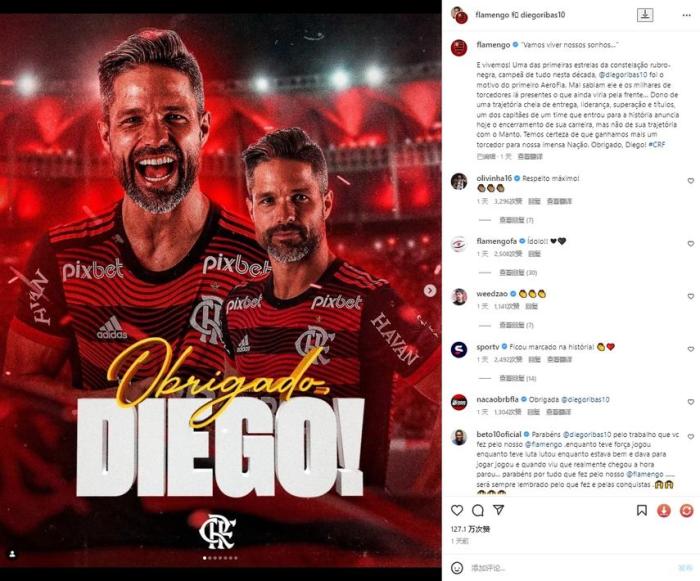Screen dimensions: 700x581
Task: Expand replies under flamengofa's comment
Action: [518, 272]
